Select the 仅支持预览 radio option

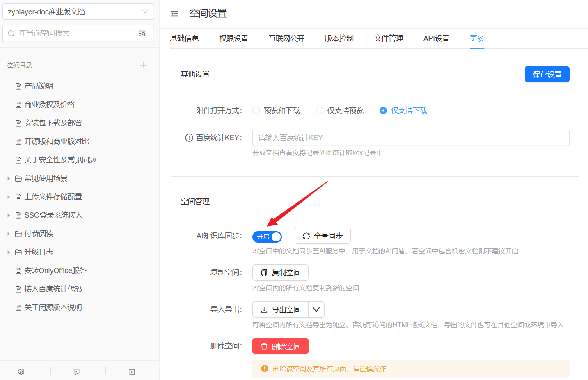pyautogui.click(x=340, y=111)
